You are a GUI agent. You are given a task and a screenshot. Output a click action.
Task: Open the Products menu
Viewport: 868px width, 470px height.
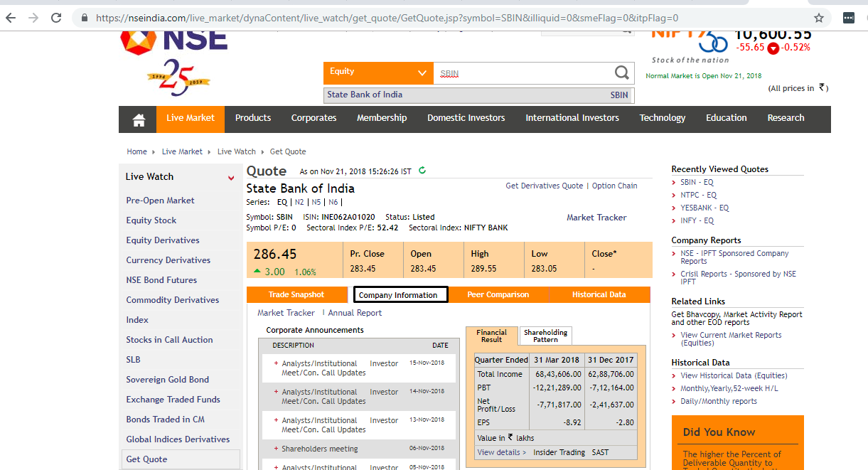[253, 118]
